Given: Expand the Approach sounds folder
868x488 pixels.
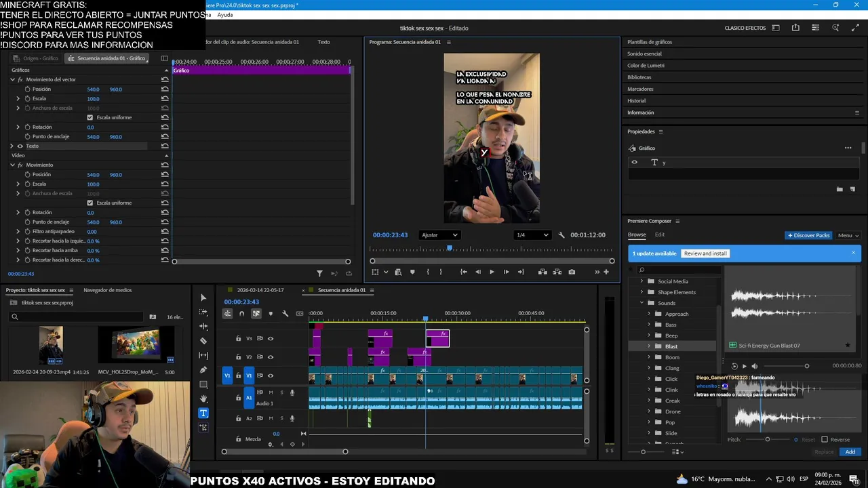Looking at the screenshot, I should pyautogui.click(x=649, y=314).
